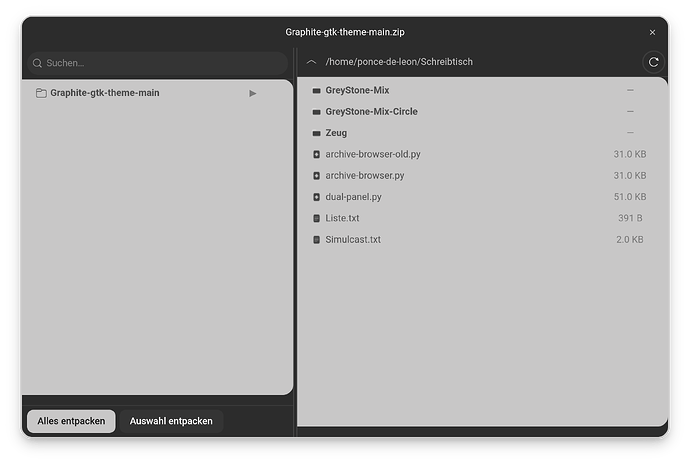The image size is (690, 463).
Task: Click the destination path /home/ponce-de-leon/Schreibtisch
Action: [x=399, y=62]
